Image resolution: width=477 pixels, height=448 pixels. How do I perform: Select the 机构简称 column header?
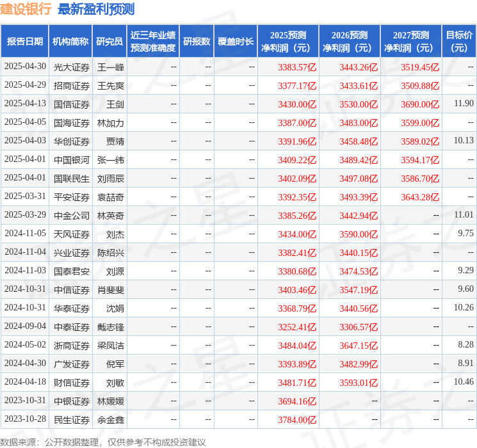pos(70,42)
